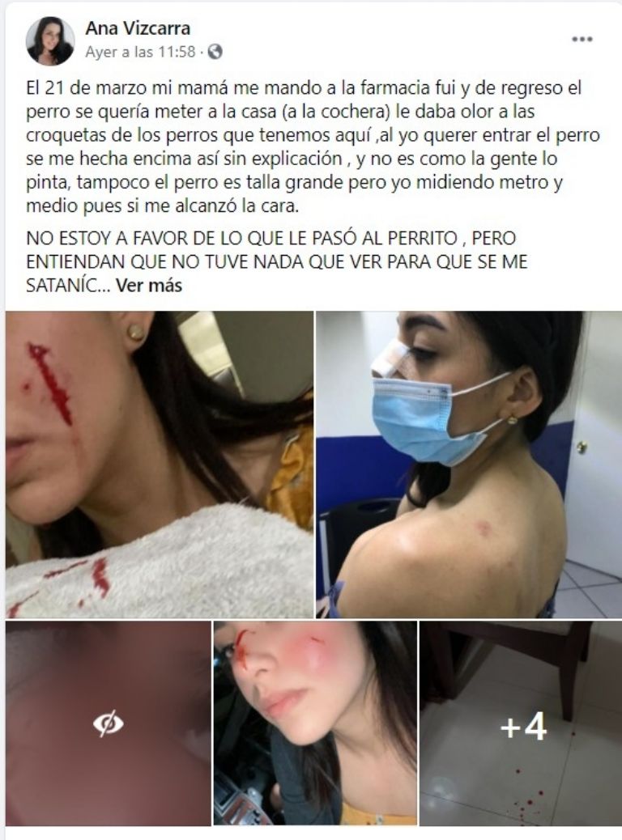Open the selfie with scratched cheek

315,723
